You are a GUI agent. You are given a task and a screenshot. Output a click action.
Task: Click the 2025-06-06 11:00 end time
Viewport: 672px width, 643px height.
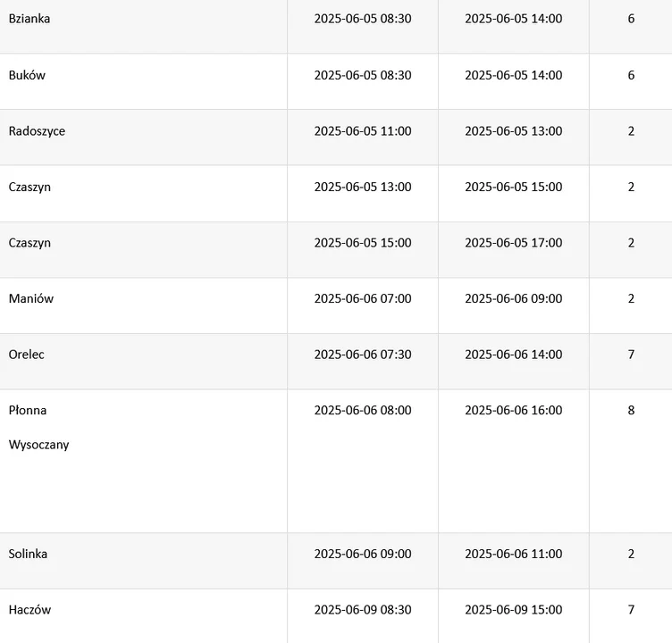(x=513, y=554)
